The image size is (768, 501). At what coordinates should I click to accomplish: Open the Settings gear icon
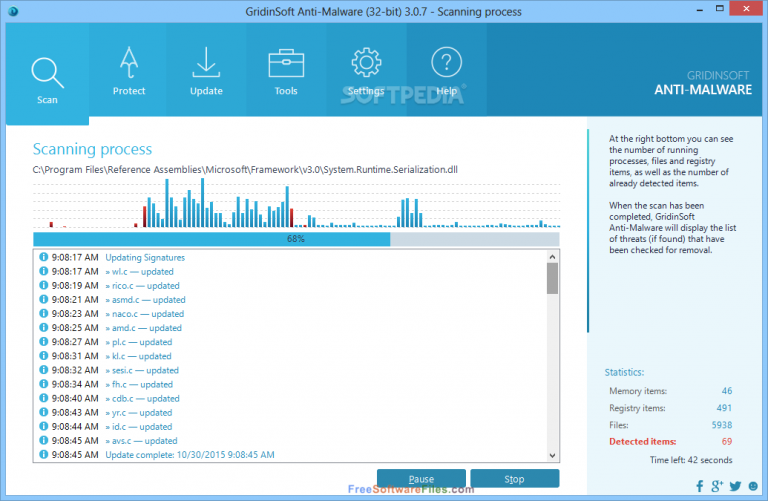pos(366,62)
